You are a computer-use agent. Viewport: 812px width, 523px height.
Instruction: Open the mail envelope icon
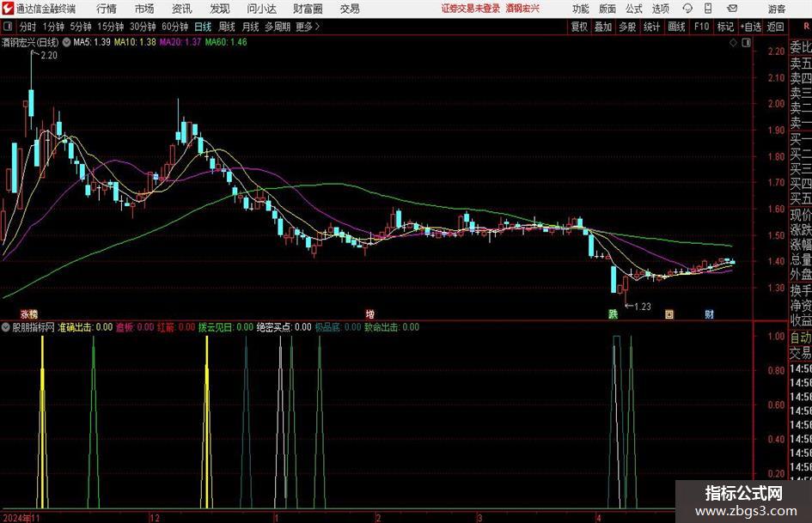tap(732, 9)
